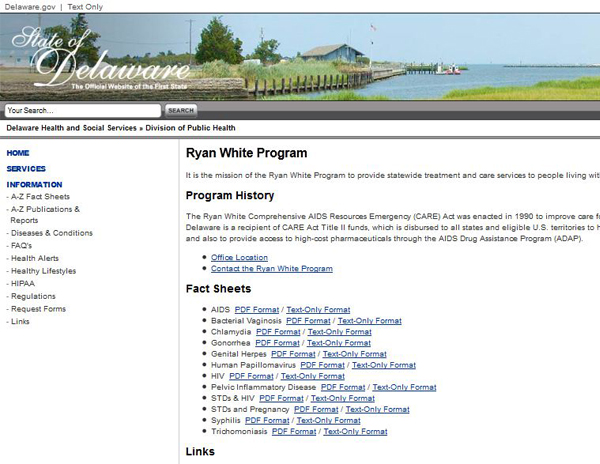Viewport: 600px width, 464px height.
Task: Open Syphilis PDF Format link
Action: pyautogui.click(x=267, y=420)
